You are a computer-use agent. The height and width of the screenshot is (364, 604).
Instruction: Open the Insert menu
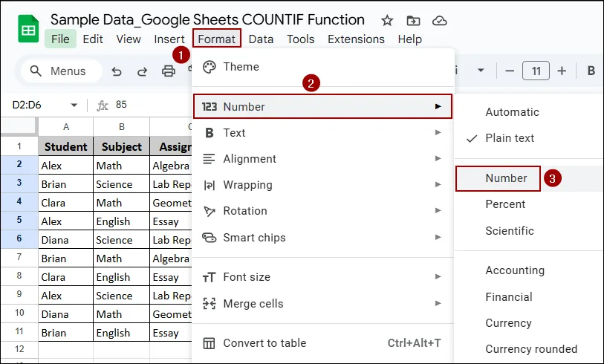tap(169, 39)
